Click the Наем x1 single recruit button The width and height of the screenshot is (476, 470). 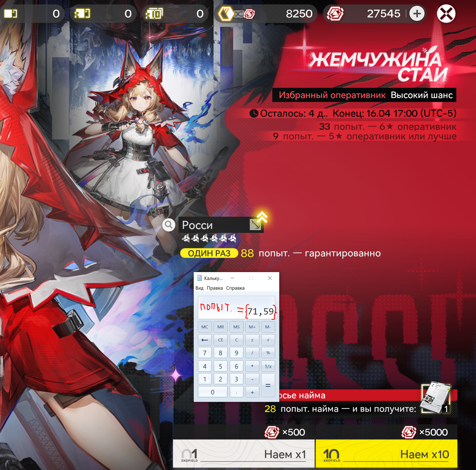click(x=244, y=454)
